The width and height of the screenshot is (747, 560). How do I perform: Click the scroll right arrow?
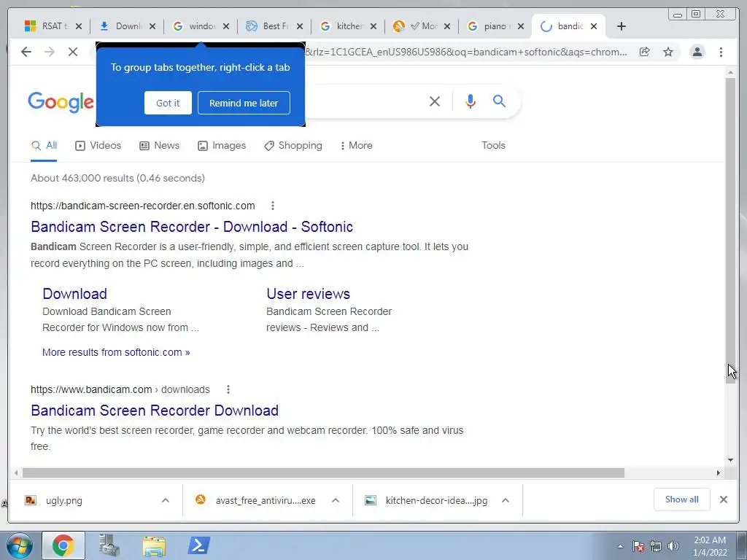pos(719,472)
